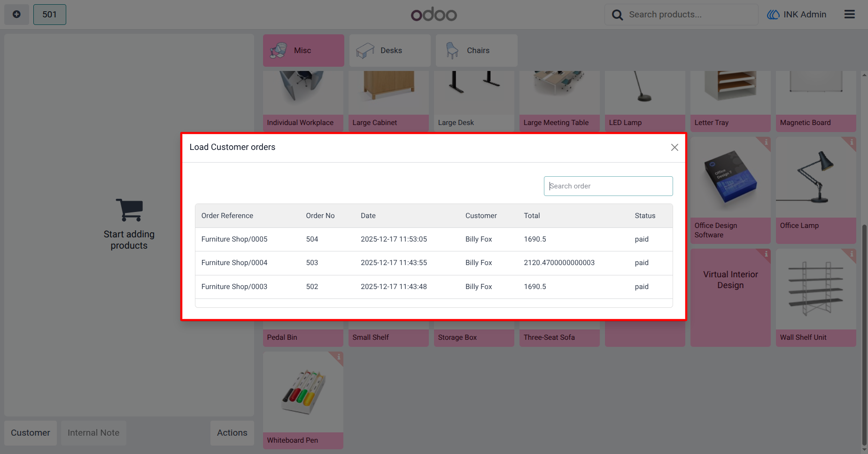
Task: Add Letter Tray product
Action: (730, 101)
